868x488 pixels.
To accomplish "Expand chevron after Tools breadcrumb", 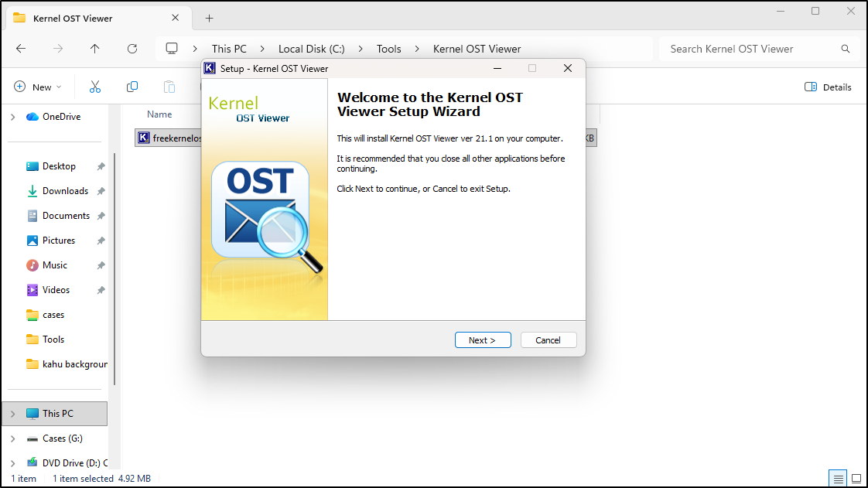I will (417, 49).
